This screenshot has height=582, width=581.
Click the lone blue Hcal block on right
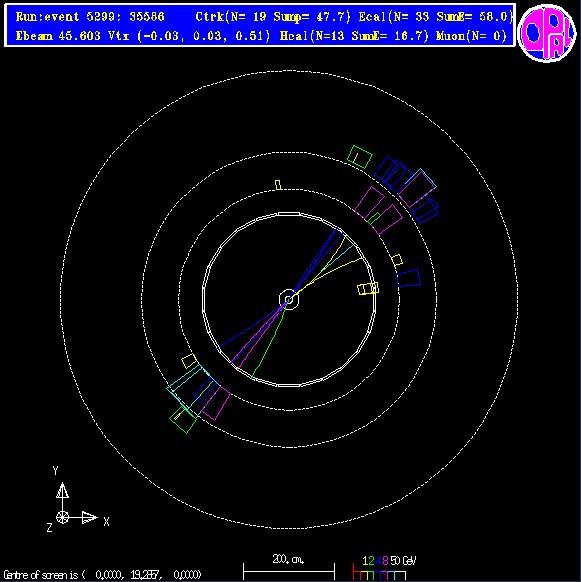pyautogui.click(x=409, y=278)
